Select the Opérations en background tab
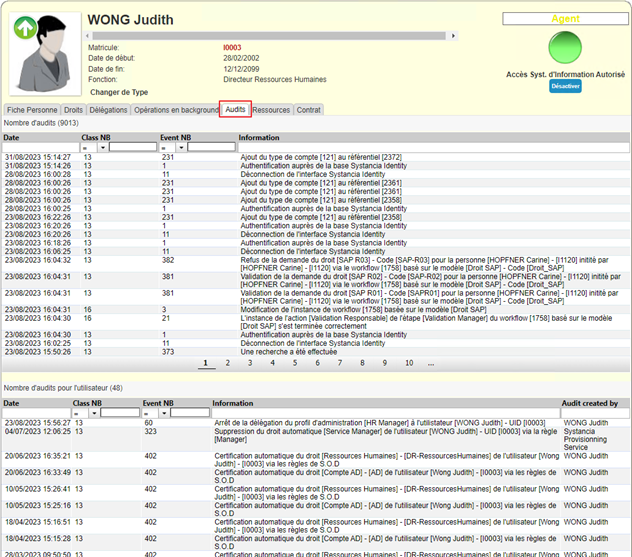The image size is (632, 557). 176,110
